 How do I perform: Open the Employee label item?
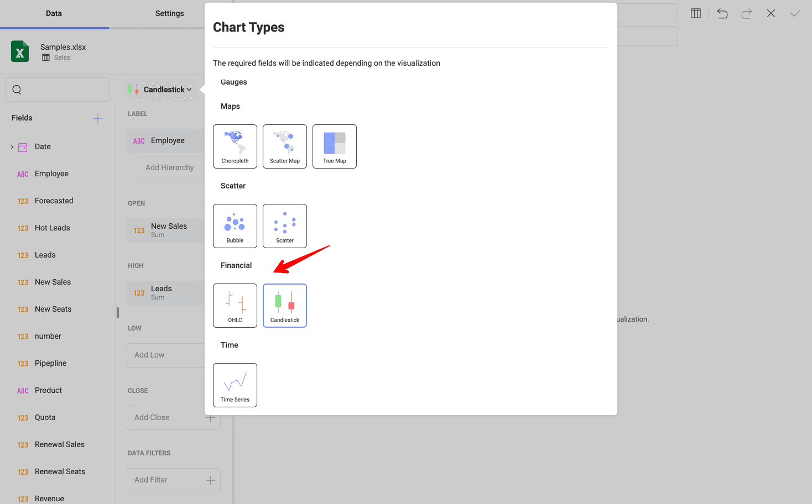165,141
